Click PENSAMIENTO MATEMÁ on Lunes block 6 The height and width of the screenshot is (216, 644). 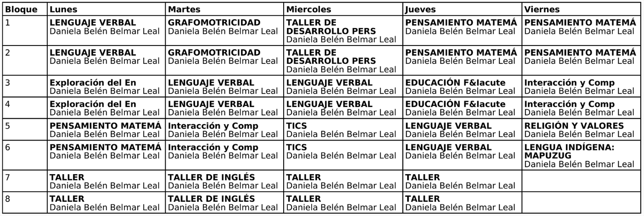click(x=106, y=151)
